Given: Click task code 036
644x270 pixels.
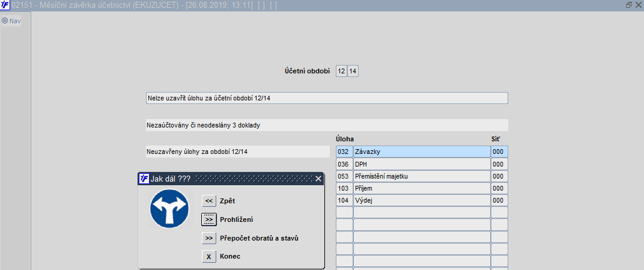Looking at the screenshot, I should pos(344,164).
